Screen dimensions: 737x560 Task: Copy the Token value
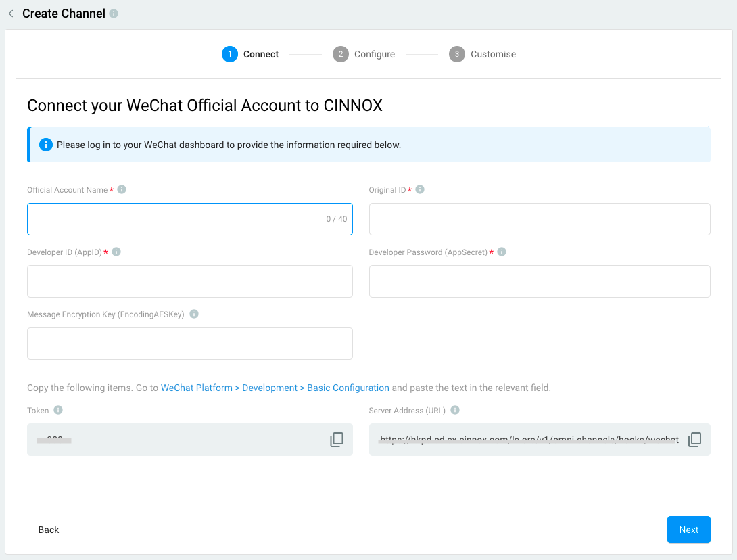(337, 440)
